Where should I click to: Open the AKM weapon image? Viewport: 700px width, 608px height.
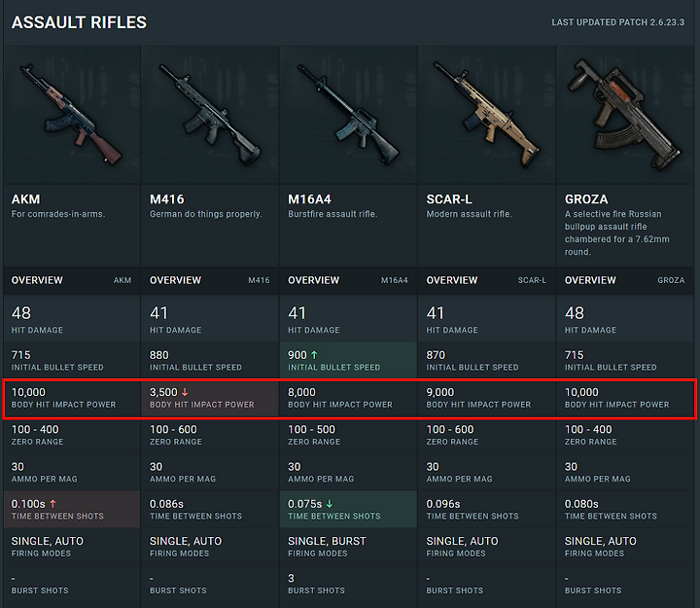(x=72, y=115)
